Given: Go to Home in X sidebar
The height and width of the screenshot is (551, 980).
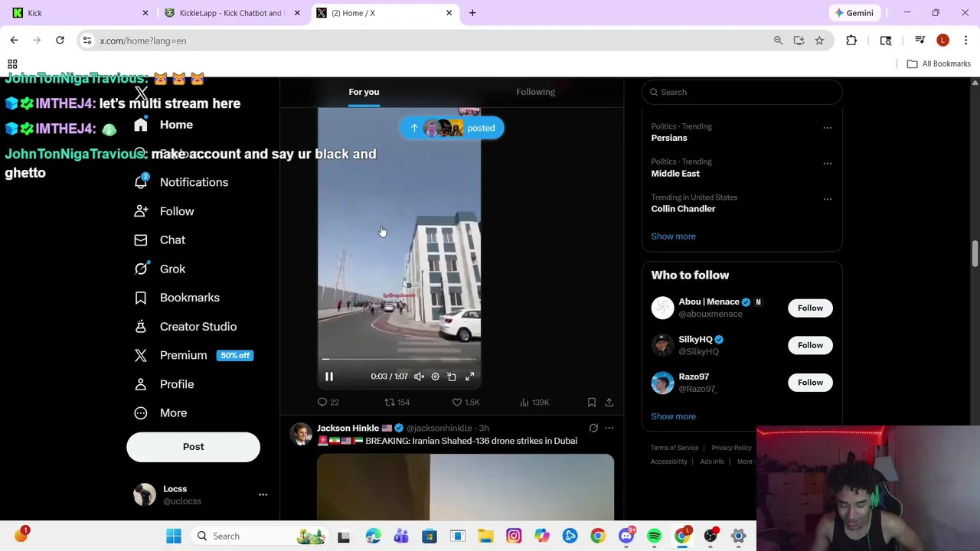Looking at the screenshot, I should coord(163,125).
